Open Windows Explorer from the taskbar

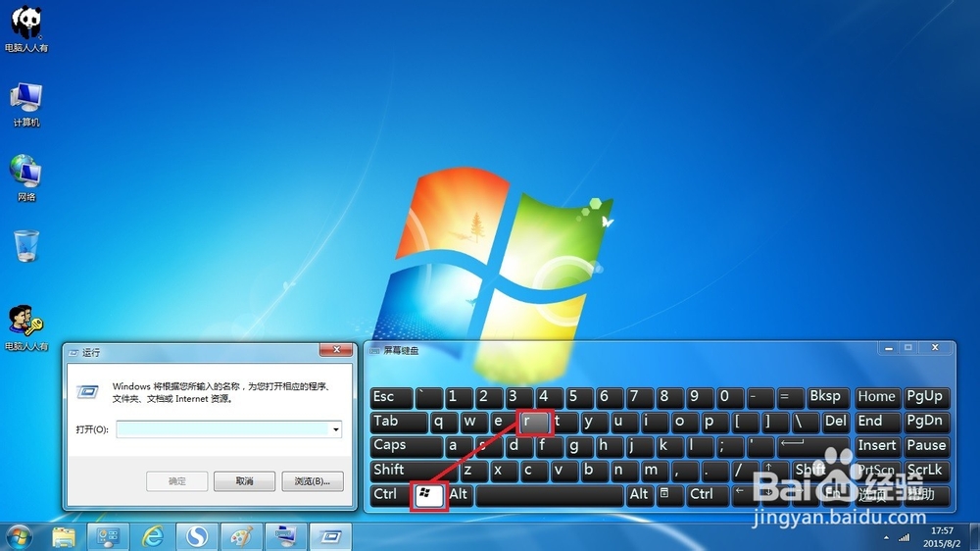pos(63,537)
